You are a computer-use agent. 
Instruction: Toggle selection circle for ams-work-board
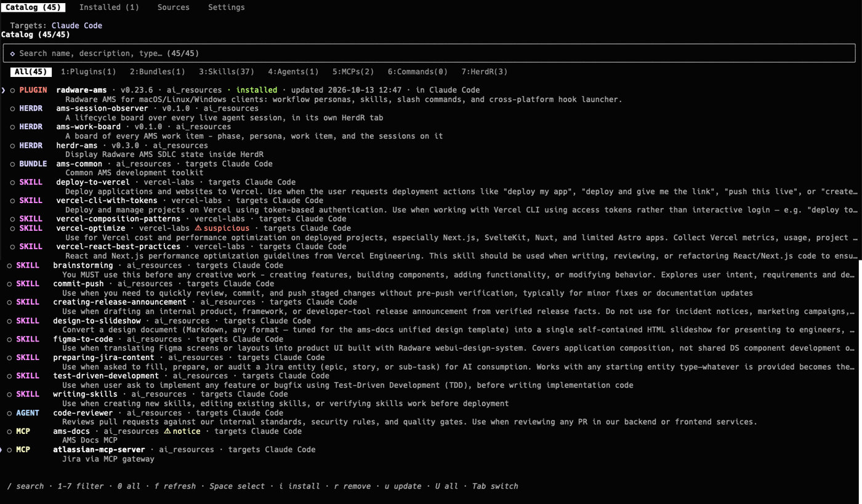(x=12, y=127)
